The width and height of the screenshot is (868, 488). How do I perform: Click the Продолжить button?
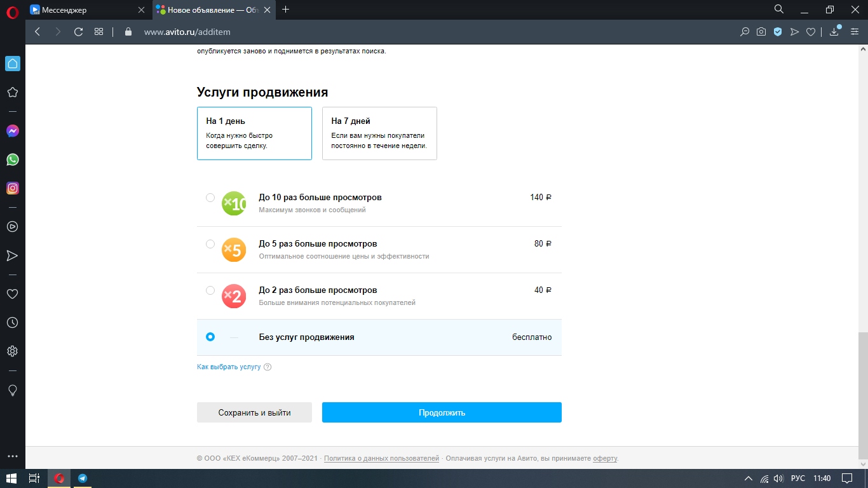tap(442, 412)
